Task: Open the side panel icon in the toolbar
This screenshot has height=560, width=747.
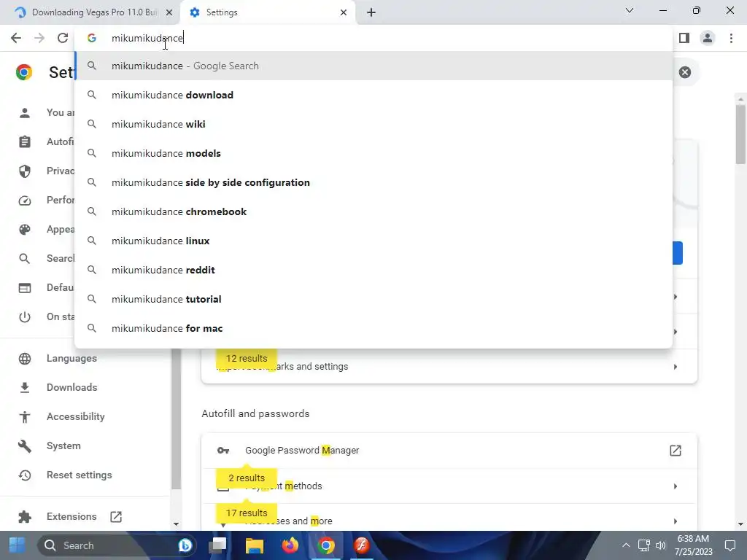Action: (684, 38)
